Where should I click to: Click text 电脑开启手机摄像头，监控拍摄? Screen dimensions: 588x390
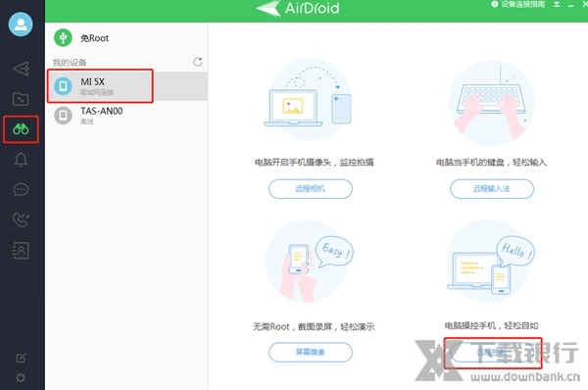click(x=315, y=163)
